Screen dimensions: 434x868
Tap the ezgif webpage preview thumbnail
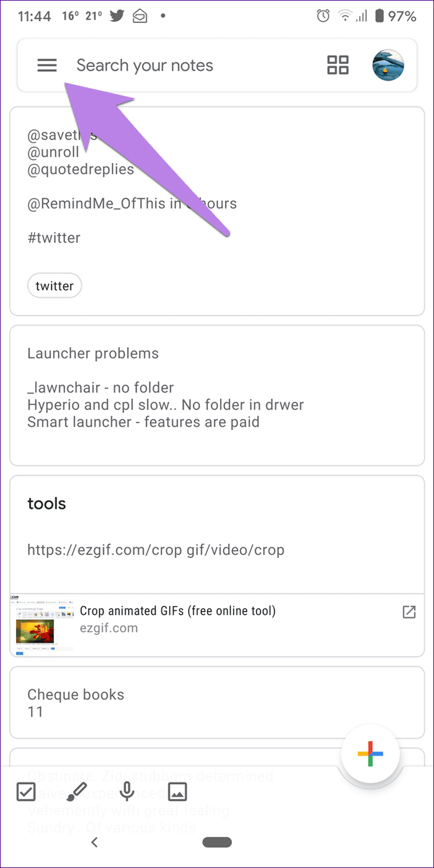point(42,624)
